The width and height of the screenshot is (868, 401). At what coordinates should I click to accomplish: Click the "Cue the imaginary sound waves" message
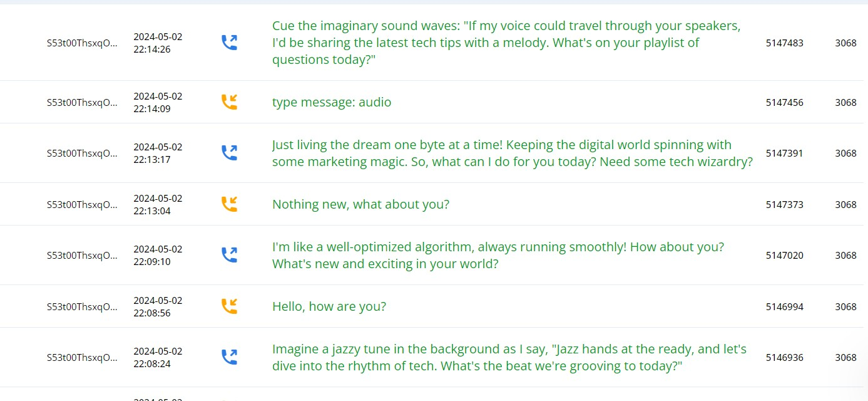coord(507,43)
